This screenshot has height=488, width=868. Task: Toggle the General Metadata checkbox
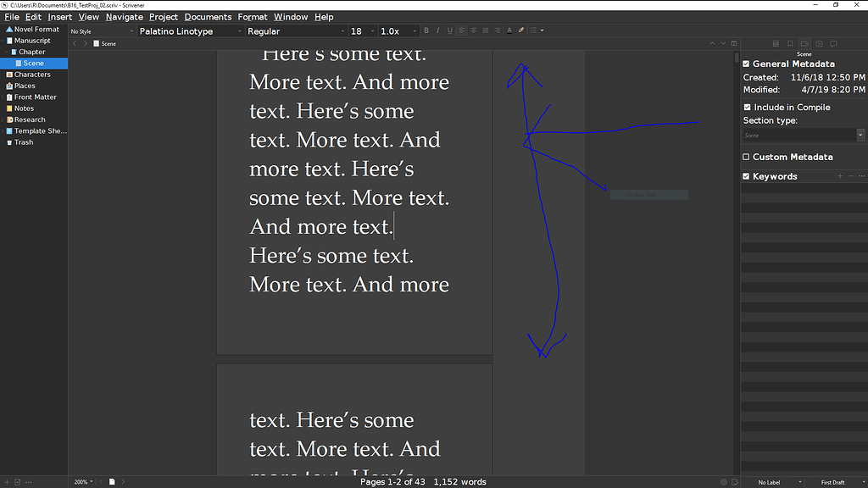point(747,64)
